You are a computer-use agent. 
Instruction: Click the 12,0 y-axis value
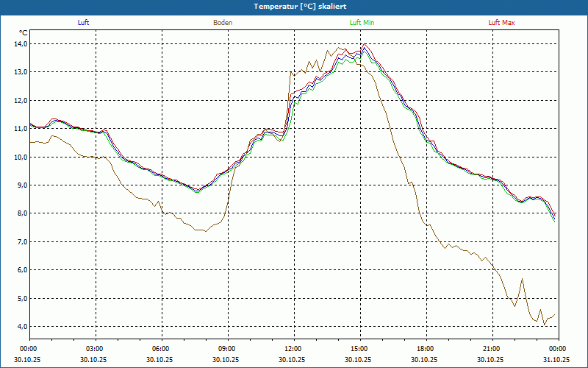21,101
